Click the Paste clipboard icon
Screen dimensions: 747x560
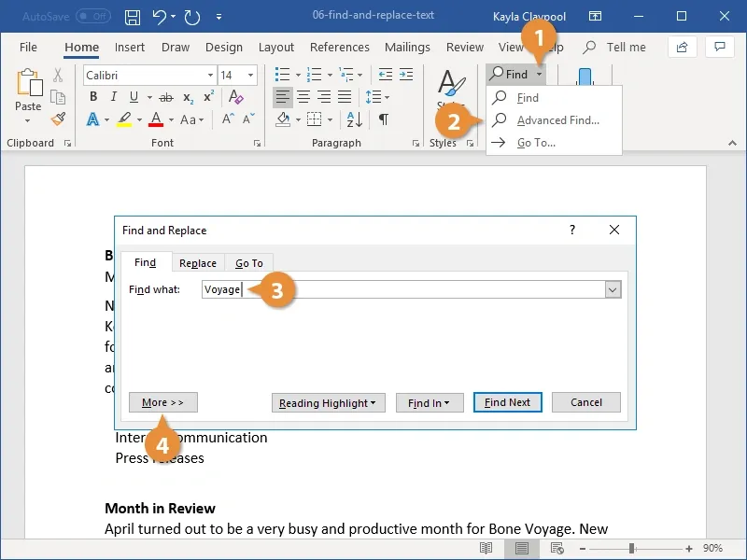click(x=29, y=82)
